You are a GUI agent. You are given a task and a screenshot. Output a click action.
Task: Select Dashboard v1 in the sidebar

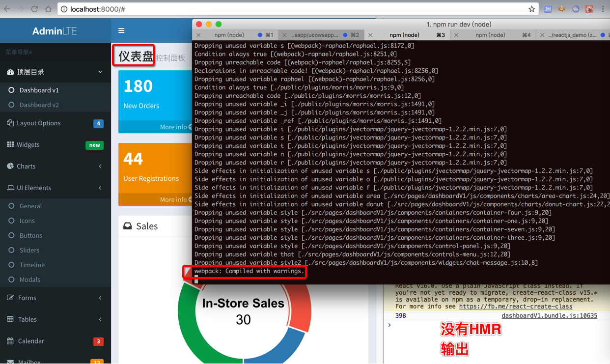click(39, 90)
